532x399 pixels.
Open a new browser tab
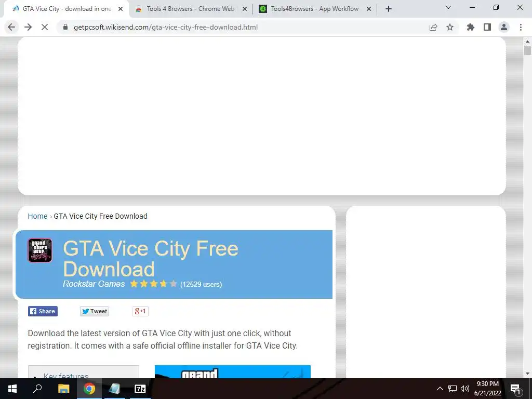pyautogui.click(x=389, y=9)
